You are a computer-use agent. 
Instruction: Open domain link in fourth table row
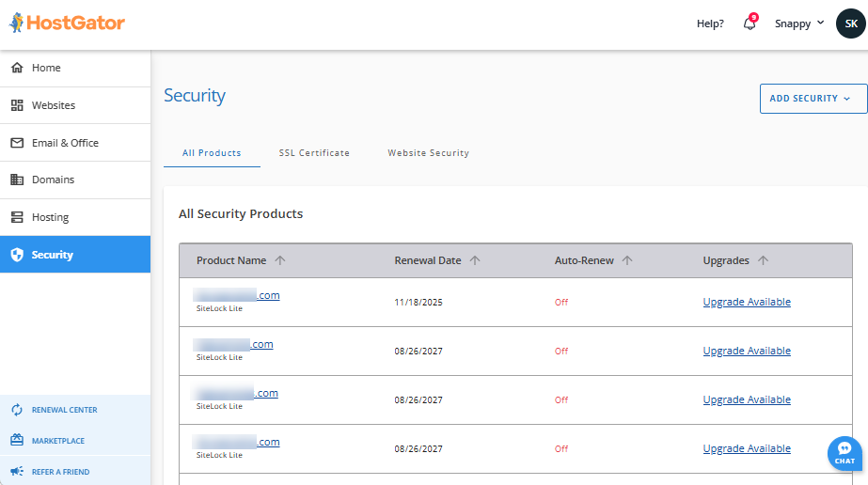(x=236, y=442)
